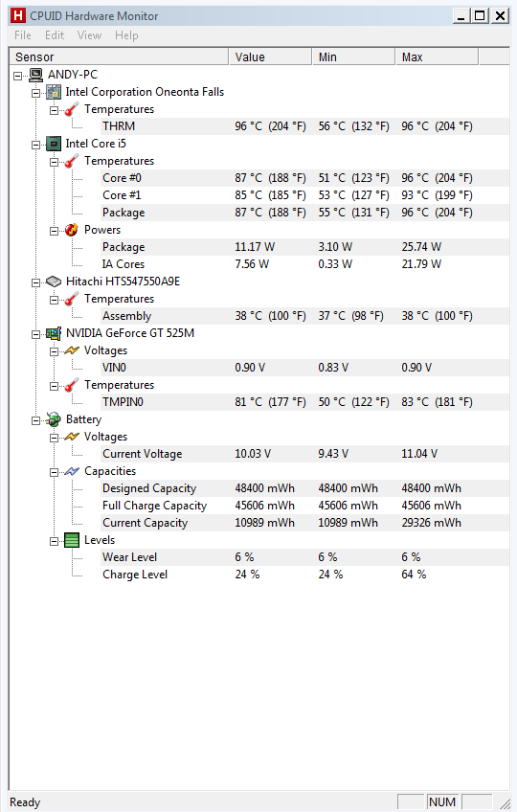Image resolution: width=517 pixels, height=812 pixels.
Task: Click the green Levels icon
Action: pos(72,540)
